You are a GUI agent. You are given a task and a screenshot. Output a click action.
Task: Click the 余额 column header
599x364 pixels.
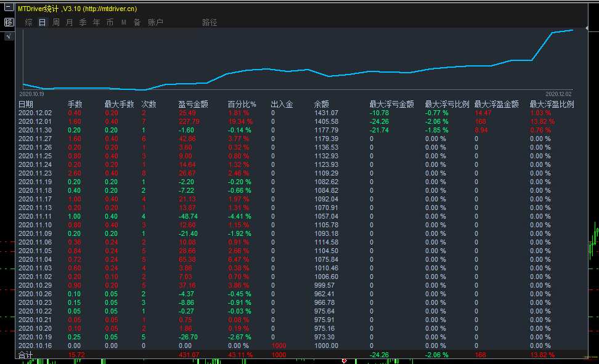pyautogui.click(x=321, y=104)
